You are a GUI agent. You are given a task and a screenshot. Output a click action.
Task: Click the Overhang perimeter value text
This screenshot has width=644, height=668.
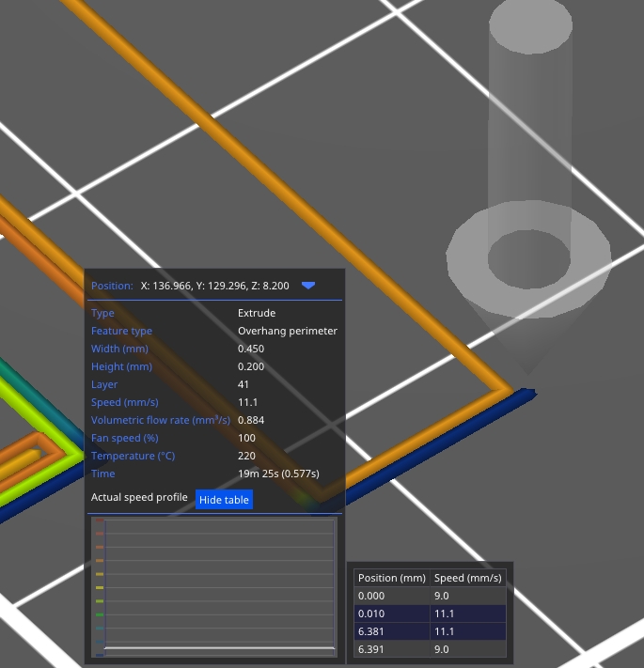coord(287,331)
